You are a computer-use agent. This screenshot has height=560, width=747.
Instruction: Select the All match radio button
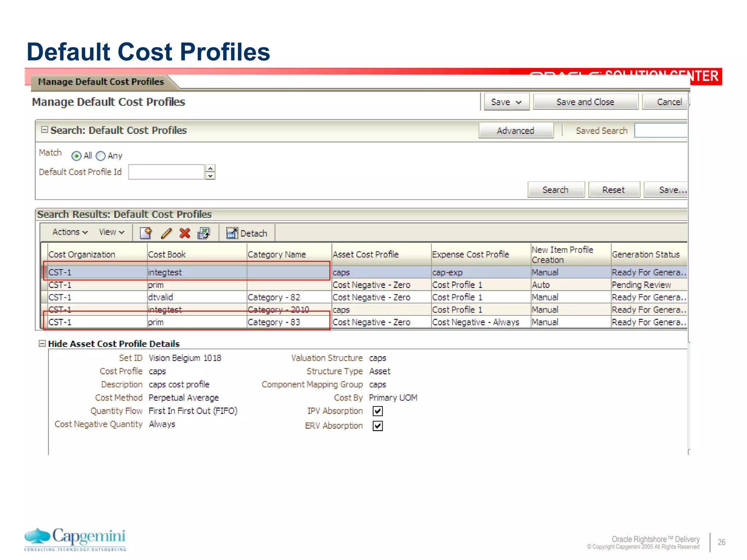point(76,156)
